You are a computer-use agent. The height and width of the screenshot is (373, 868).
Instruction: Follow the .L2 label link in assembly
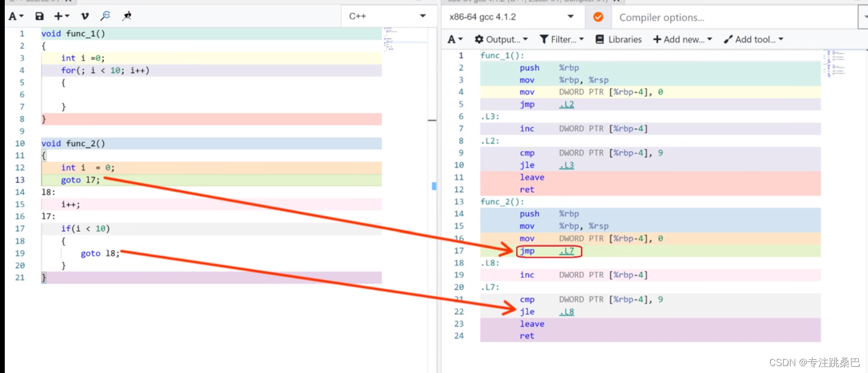tap(566, 105)
